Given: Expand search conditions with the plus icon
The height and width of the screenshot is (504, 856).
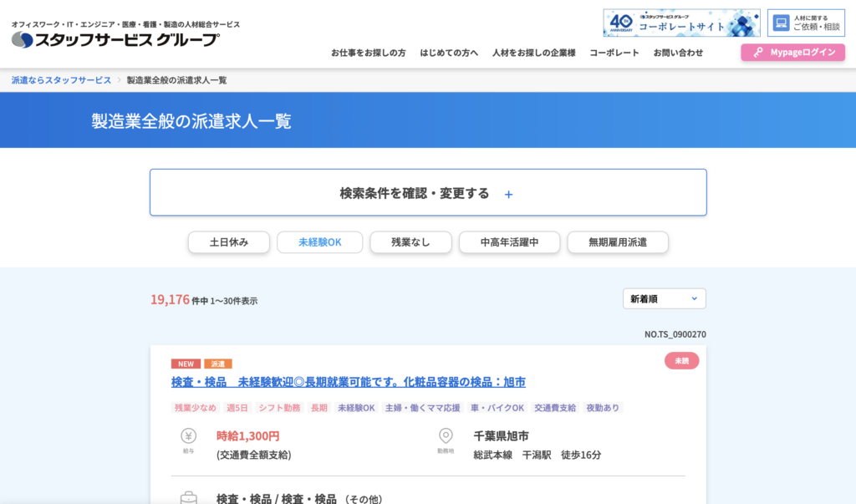Looking at the screenshot, I should (508, 194).
